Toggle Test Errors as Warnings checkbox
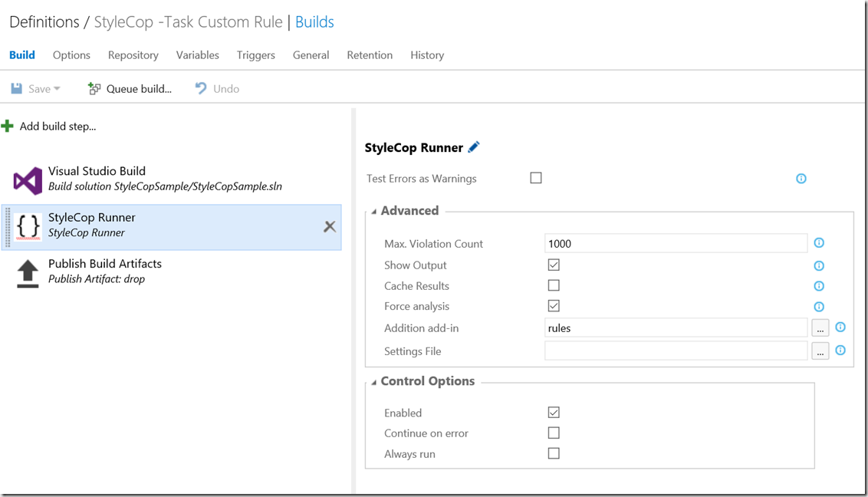Image resolution: width=868 pixels, height=497 pixels. (x=536, y=178)
